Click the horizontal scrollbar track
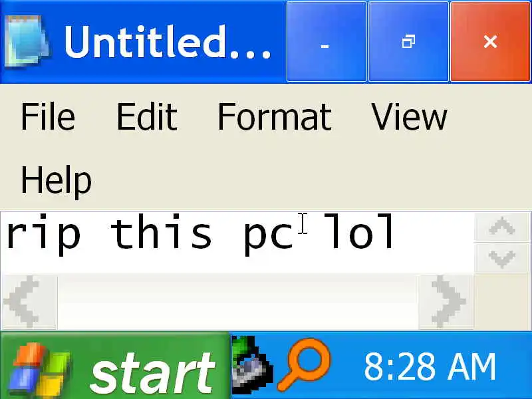Image resolution: width=532 pixels, height=399 pixels. coord(238,302)
